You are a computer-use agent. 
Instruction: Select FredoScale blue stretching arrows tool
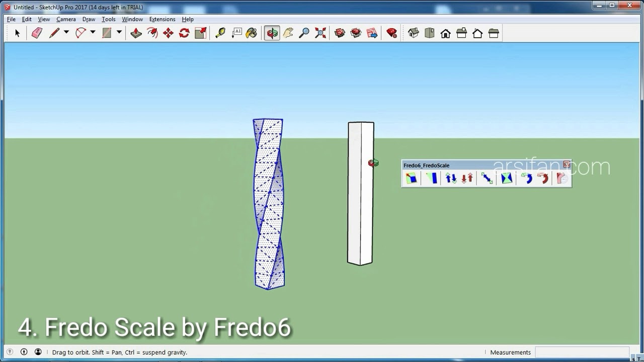click(451, 178)
